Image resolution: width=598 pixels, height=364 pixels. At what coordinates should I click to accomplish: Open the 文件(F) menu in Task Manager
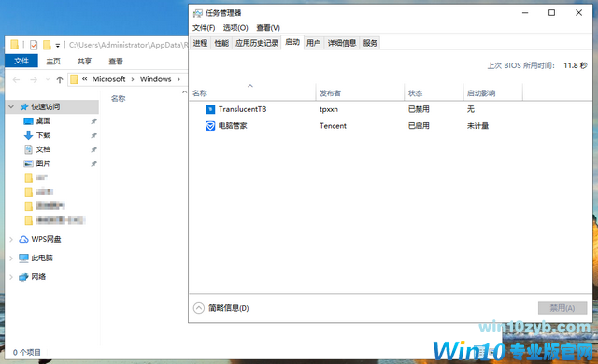pyautogui.click(x=204, y=28)
